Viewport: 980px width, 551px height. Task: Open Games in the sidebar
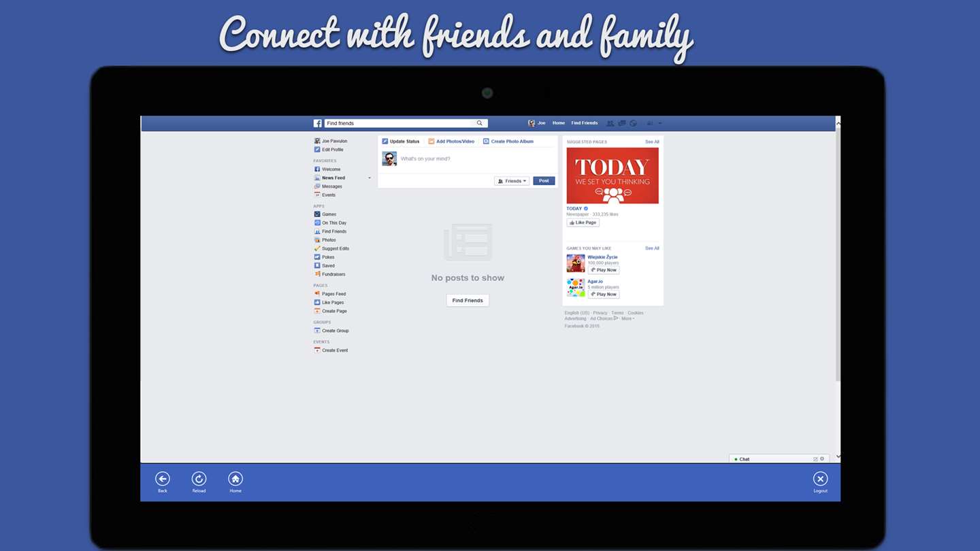[325, 214]
